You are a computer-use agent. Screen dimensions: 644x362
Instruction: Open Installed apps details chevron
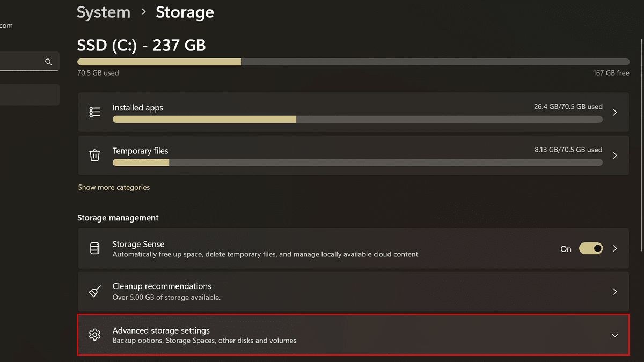point(615,112)
